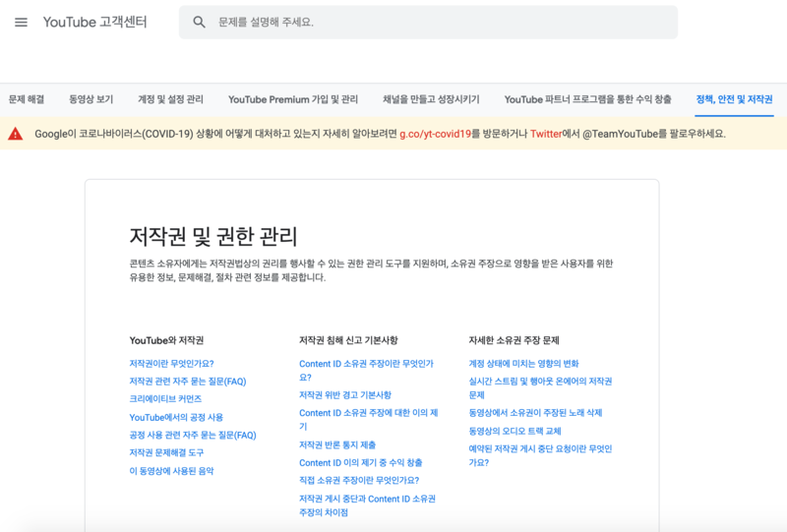The height and width of the screenshot is (532, 787).
Task: Open Content ID 소유권 주장이란 무엇인가요? link
Action: (366, 371)
